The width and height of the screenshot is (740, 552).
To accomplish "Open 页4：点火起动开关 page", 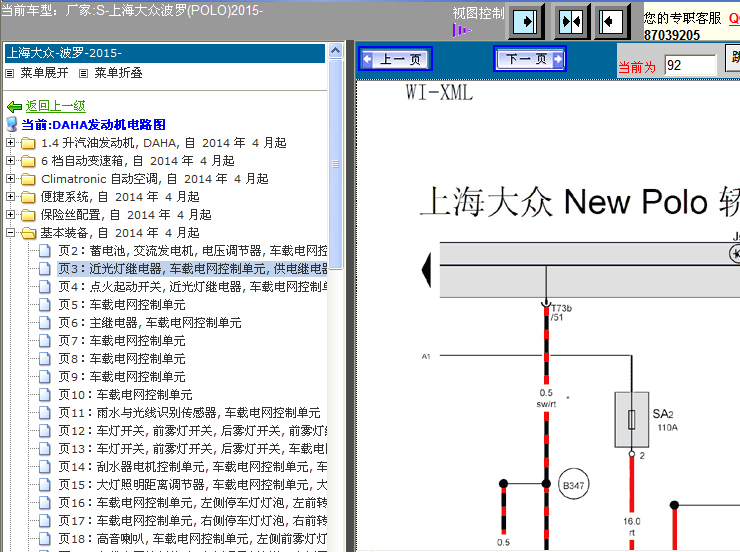I will (x=193, y=287).
